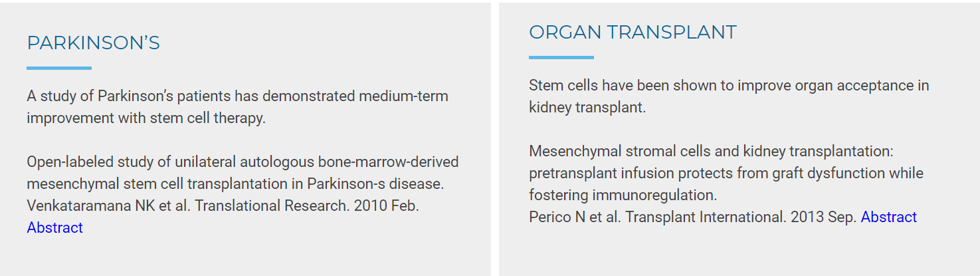The height and width of the screenshot is (276, 980).
Task: Click the ORGAN TRANSPLANT section heading
Action: click(x=633, y=32)
